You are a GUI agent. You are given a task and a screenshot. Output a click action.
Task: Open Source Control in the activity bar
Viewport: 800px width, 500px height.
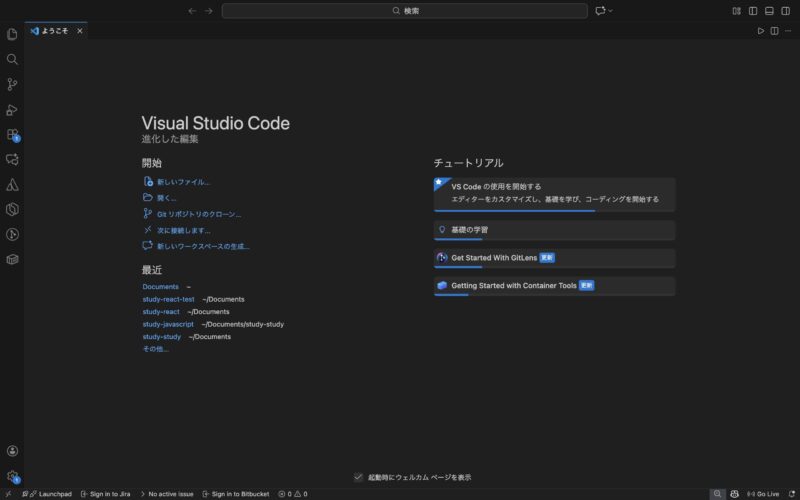pyautogui.click(x=12, y=84)
